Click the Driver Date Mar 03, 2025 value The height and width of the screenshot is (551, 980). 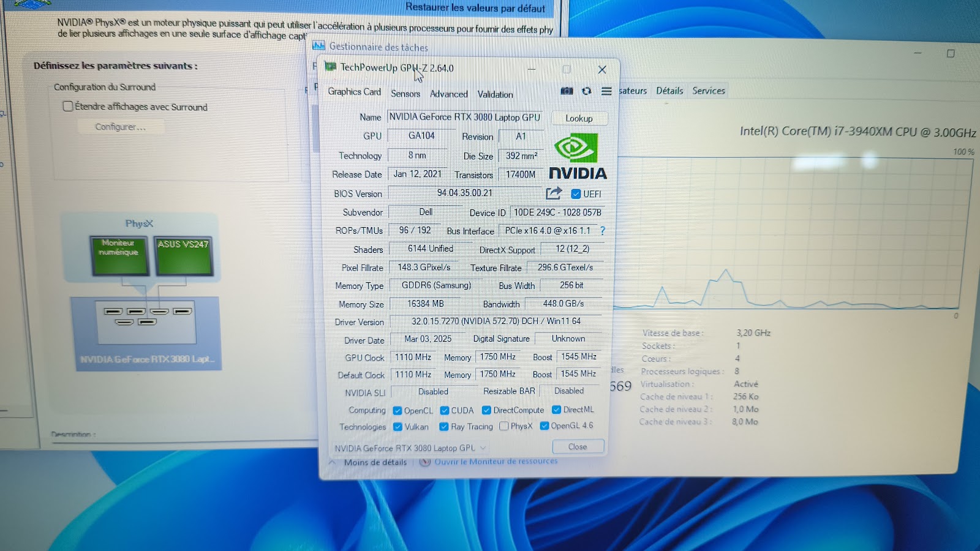[x=428, y=339]
